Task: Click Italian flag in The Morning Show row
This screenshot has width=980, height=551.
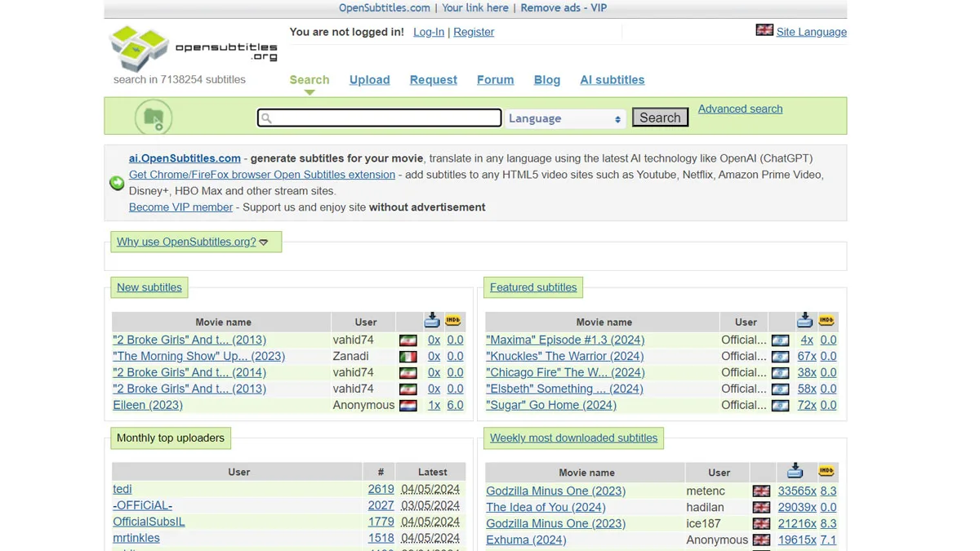Action: tap(408, 357)
